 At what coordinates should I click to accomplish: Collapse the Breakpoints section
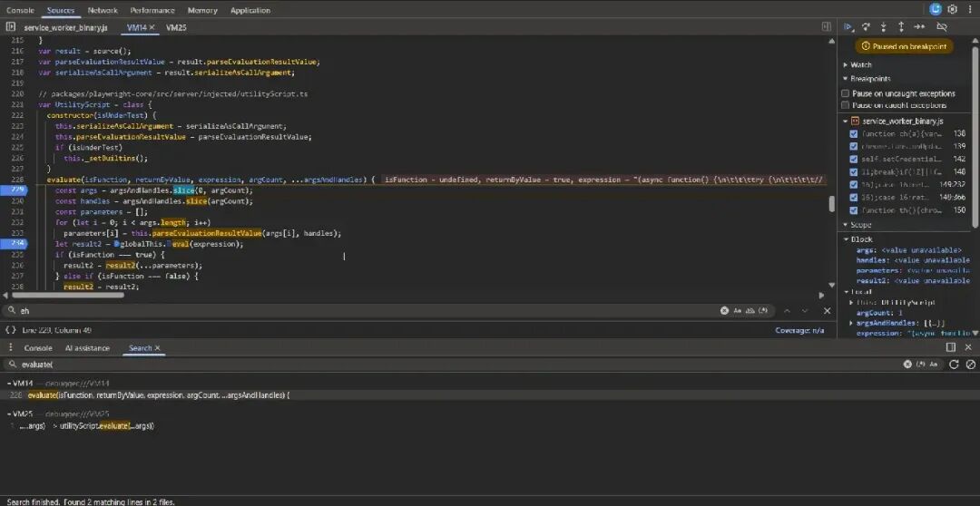[846, 79]
